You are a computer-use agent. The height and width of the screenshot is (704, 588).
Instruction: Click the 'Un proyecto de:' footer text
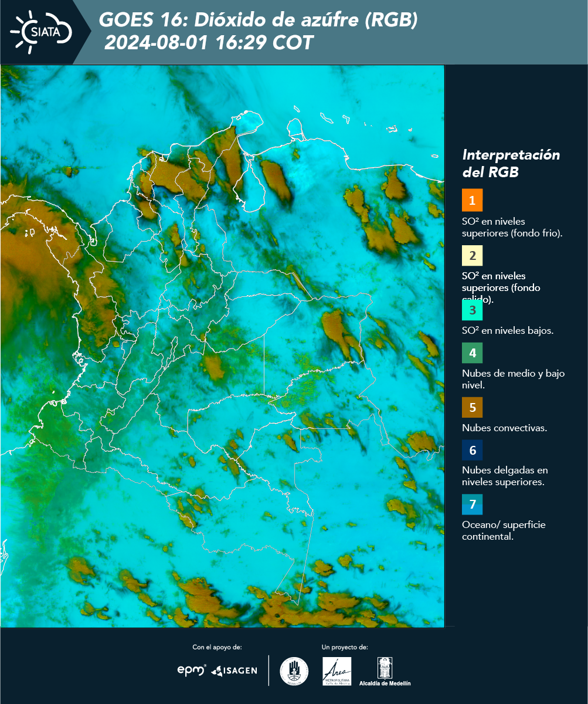[345, 647]
